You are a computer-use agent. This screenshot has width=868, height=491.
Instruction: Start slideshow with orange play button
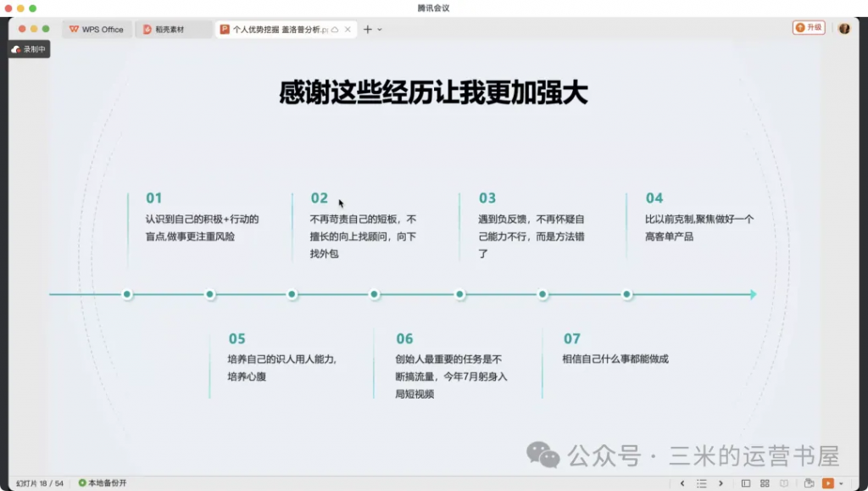coord(828,483)
